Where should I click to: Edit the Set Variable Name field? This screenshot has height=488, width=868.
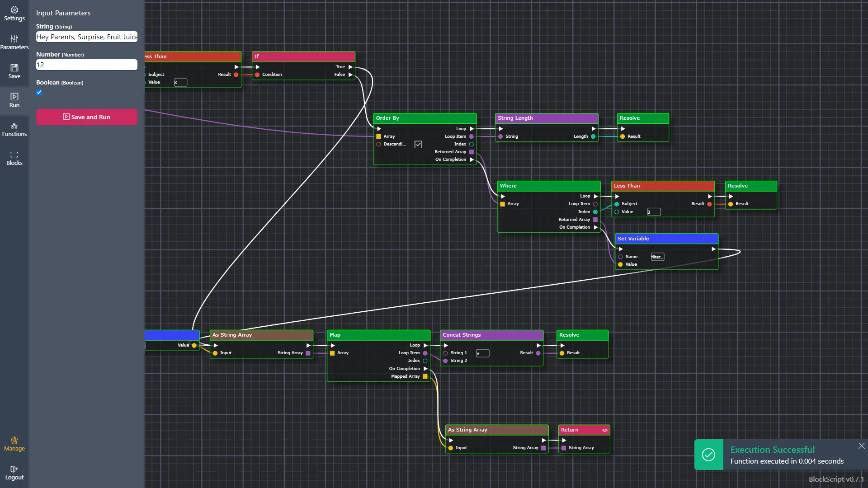[x=657, y=257]
